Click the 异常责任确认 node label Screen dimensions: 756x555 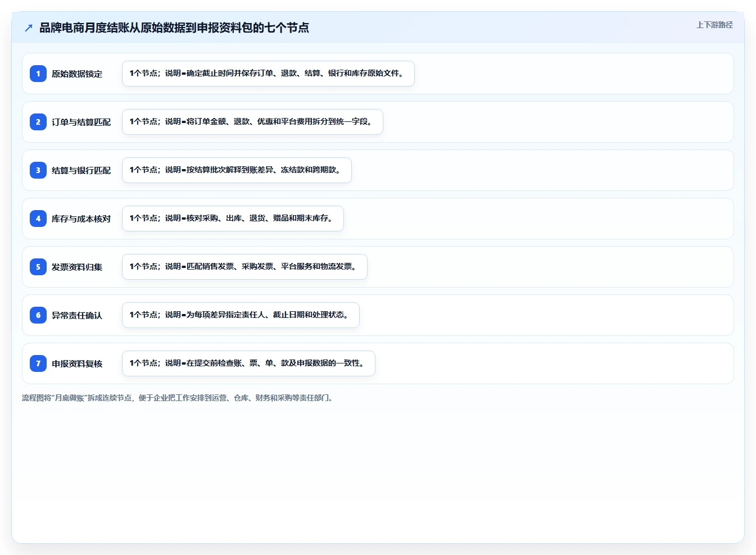77,315
